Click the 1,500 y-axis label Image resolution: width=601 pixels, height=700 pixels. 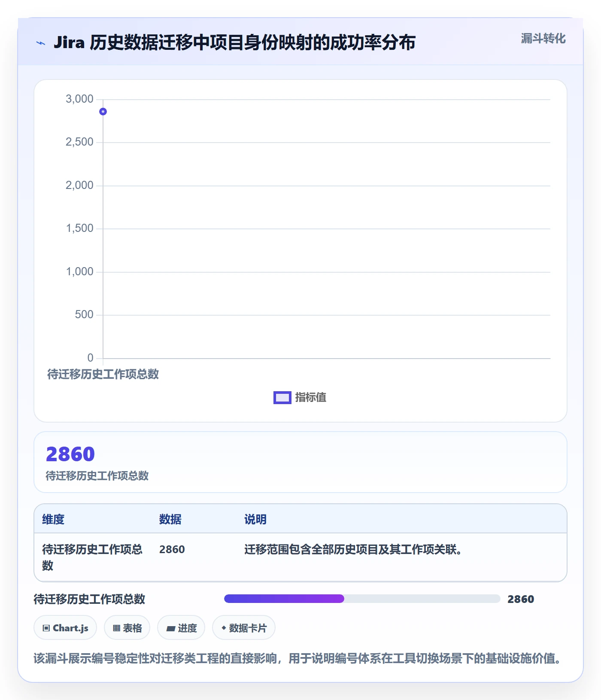coord(79,228)
